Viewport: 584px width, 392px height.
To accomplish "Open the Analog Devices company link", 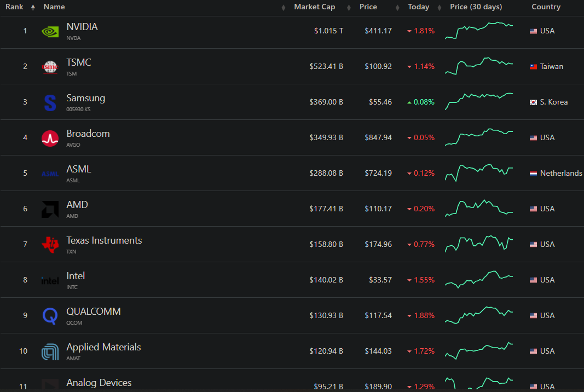I will (99, 383).
